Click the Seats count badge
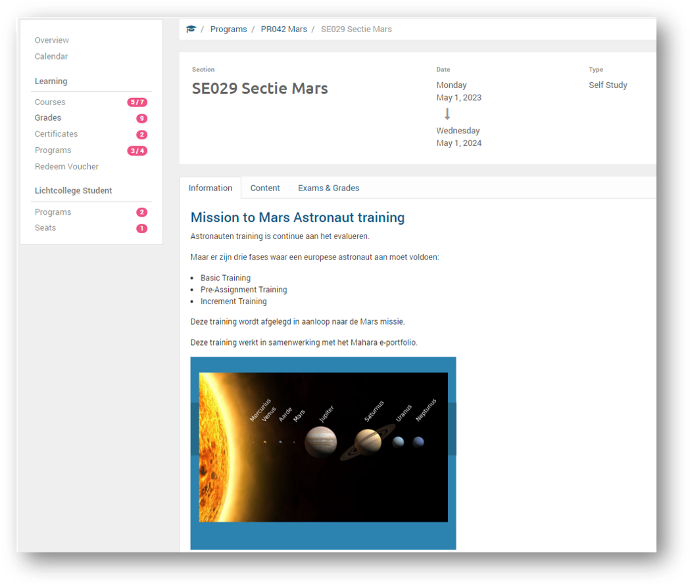The height and width of the screenshot is (586, 690). (x=141, y=228)
